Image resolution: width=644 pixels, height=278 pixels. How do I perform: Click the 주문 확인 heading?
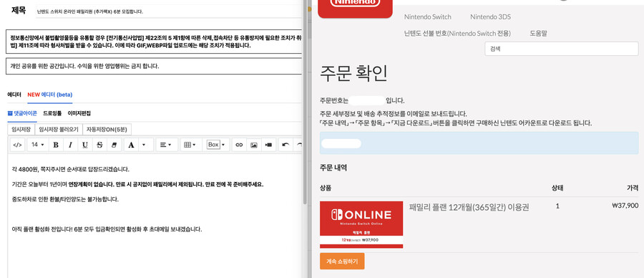point(353,74)
